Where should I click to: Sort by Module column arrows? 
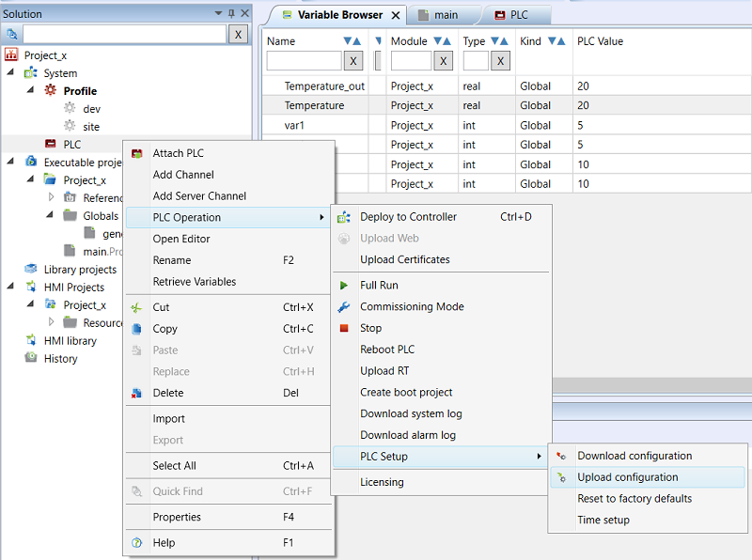click(442, 41)
